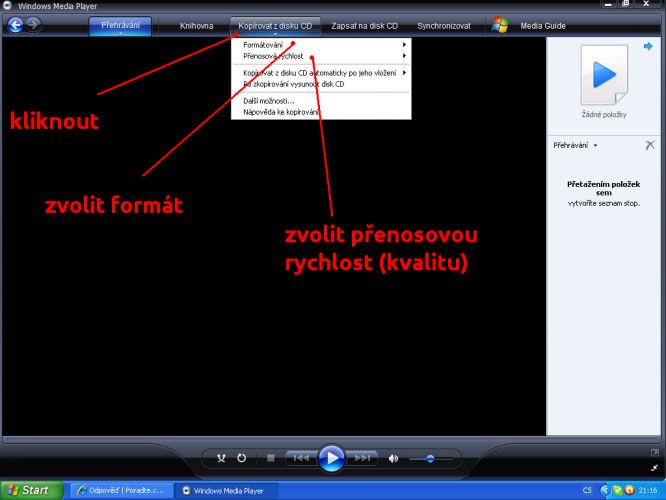Open the Kopírovat z disku CD tab
Screen dimensions: 666x500
(275, 26)
